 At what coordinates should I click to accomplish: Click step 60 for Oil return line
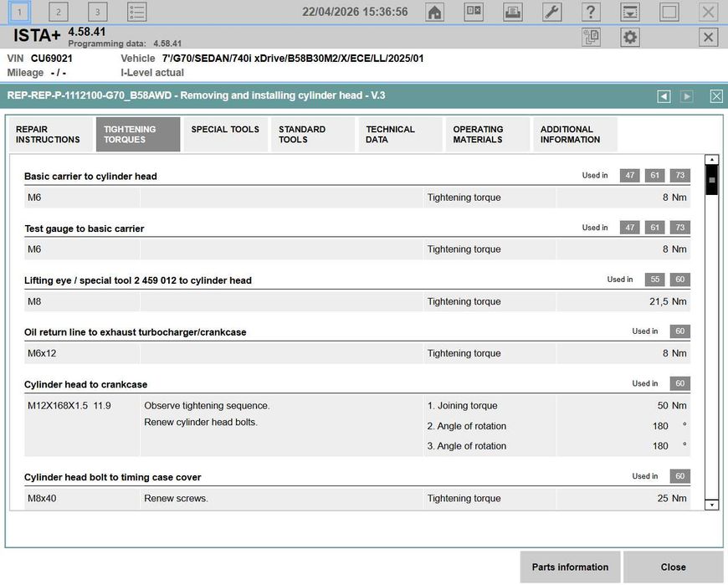(679, 331)
